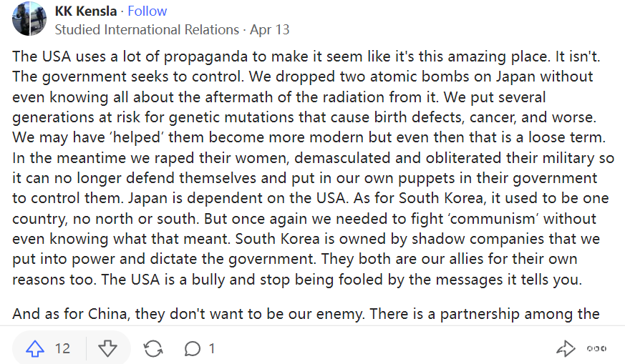This screenshot has width=625, height=364.
Task: Open the 'Apr 13' answer date link
Action: (270, 30)
